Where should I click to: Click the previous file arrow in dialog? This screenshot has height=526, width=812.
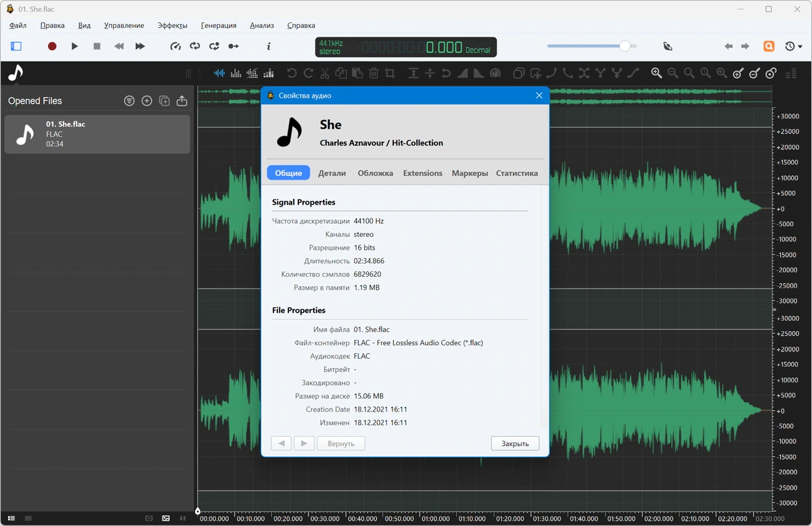(281, 443)
